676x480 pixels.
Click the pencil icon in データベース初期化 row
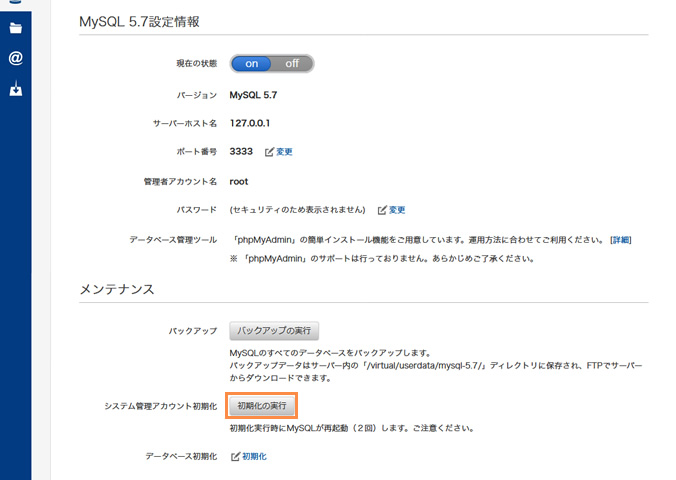236,456
